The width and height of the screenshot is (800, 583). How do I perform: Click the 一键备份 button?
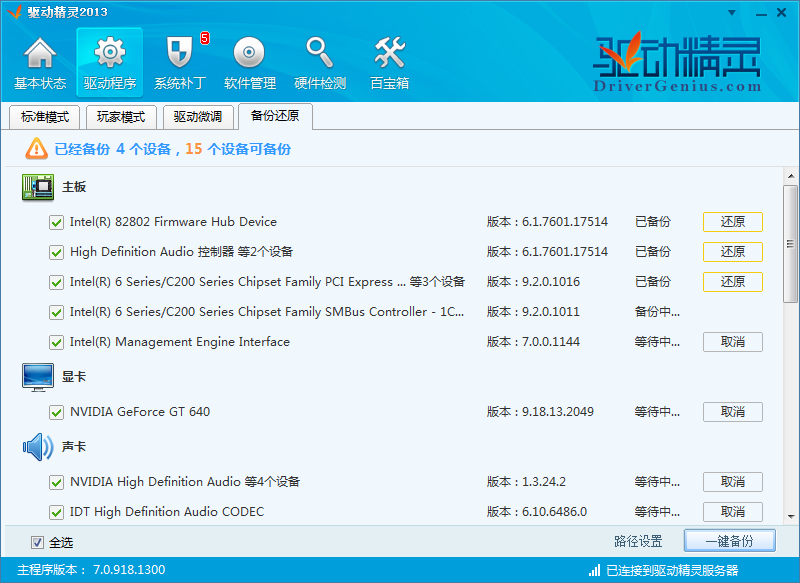(730, 541)
